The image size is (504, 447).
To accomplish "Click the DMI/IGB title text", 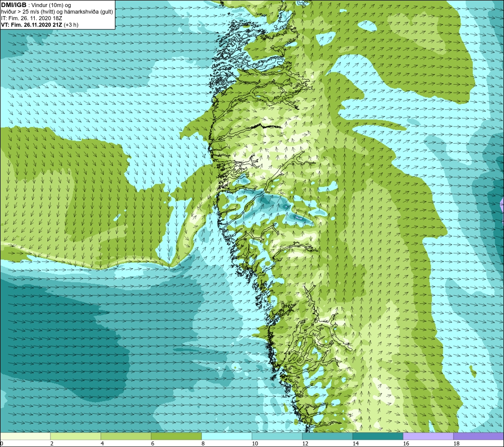I will coord(14,5).
